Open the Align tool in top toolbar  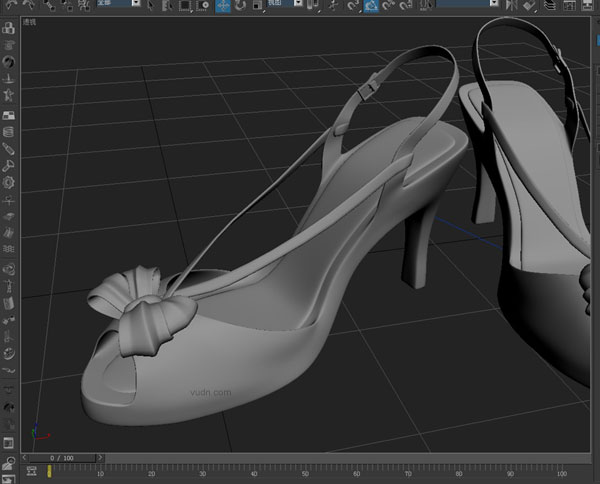pos(527,6)
